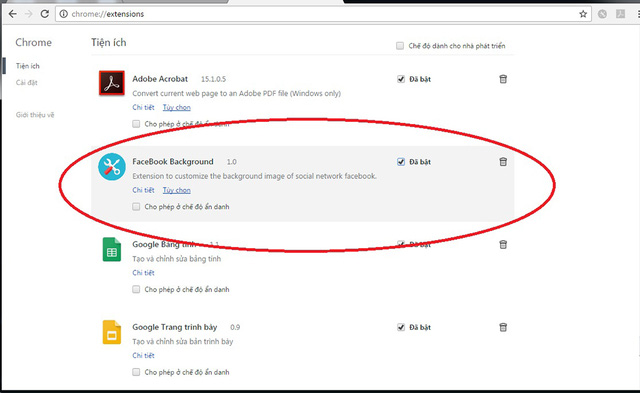Viewport: 640px width, 393px height.
Task: Open Tùy chọn link for FaceBook Background
Action: tap(177, 190)
